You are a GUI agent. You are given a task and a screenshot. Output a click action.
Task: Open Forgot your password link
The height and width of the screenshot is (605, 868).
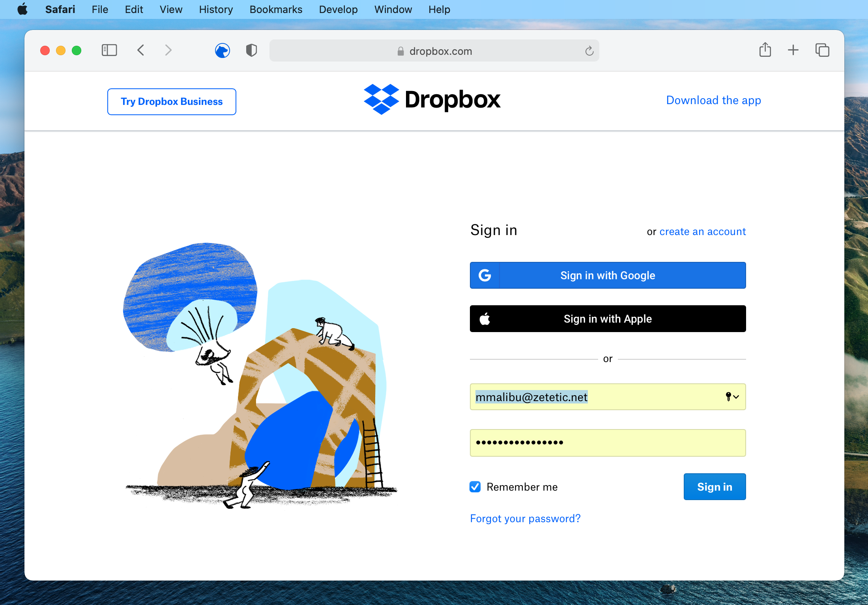525,518
